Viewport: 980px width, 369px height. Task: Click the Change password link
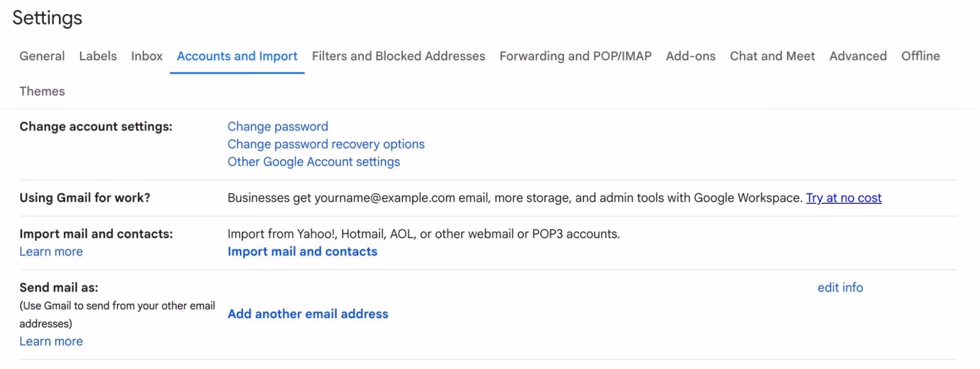(x=277, y=126)
